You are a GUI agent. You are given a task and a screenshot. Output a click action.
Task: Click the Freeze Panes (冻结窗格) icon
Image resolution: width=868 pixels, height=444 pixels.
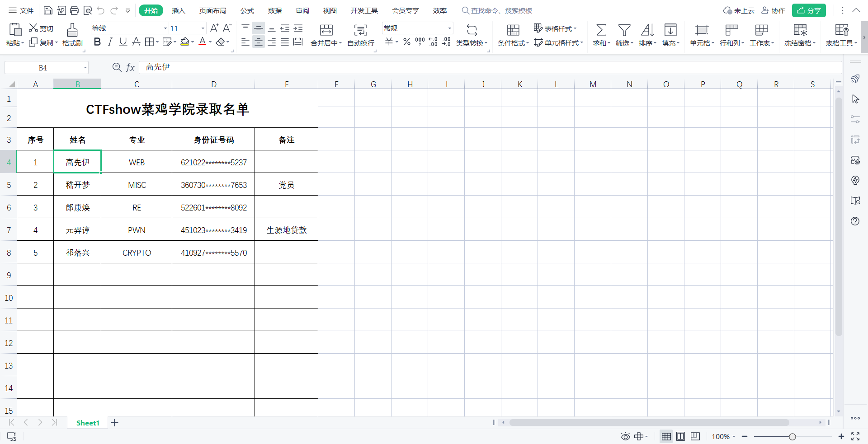[x=800, y=30]
